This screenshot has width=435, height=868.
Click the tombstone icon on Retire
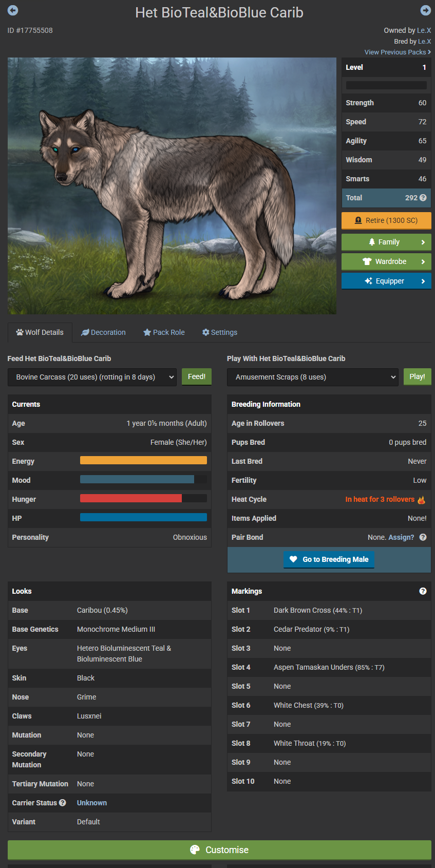pyautogui.click(x=358, y=220)
